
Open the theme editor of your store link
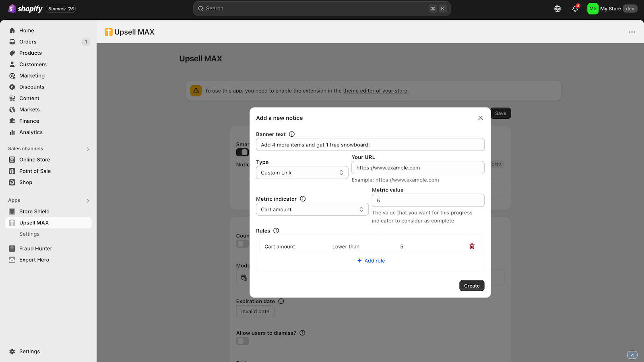[x=376, y=90]
